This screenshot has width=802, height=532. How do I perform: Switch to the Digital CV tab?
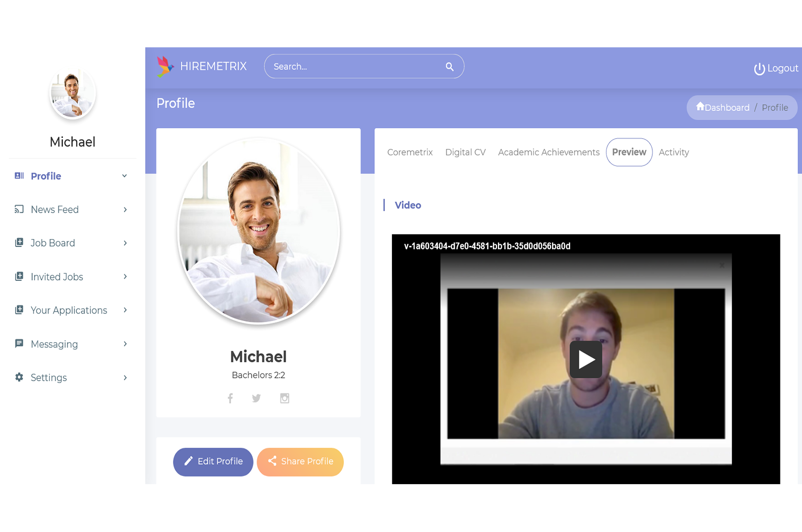coord(466,152)
